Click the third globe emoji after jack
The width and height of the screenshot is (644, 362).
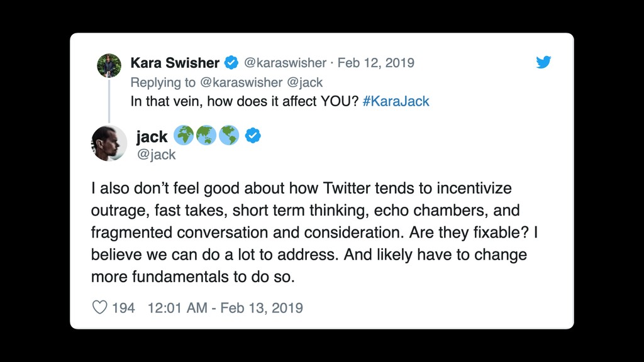(229, 136)
